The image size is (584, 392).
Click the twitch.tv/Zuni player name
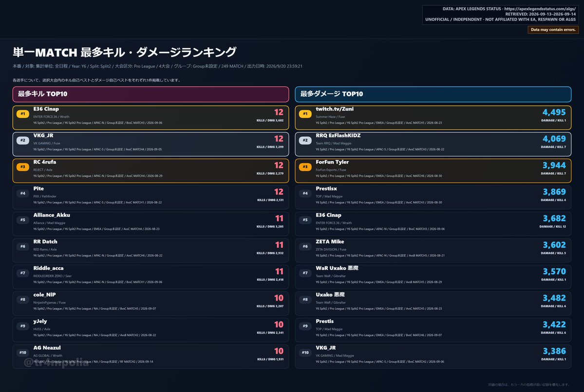[x=335, y=109]
